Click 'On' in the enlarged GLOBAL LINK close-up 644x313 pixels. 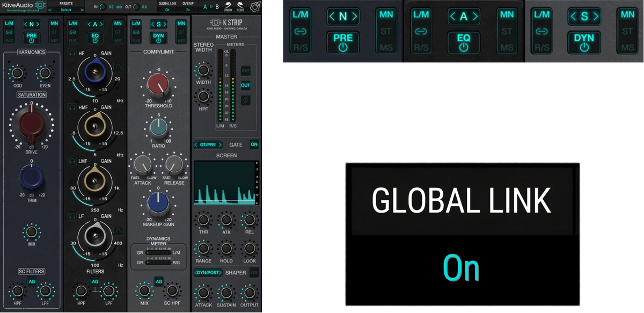pyautogui.click(x=461, y=269)
